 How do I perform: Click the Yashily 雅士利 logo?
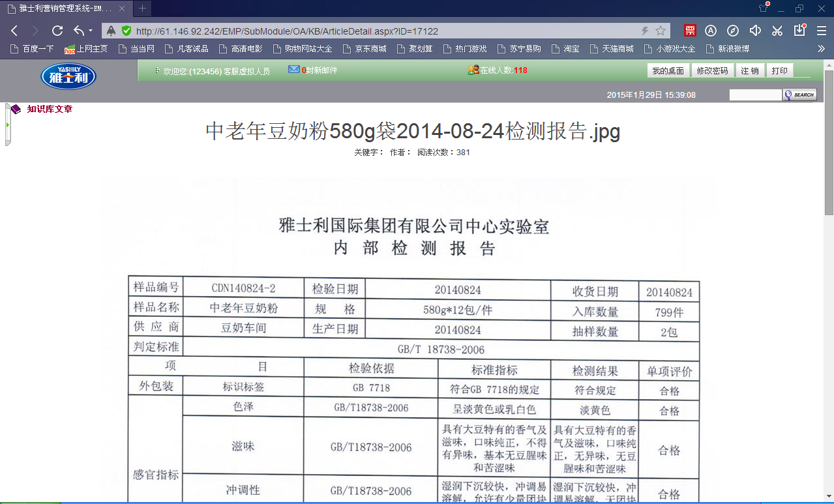click(x=68, y=76)
